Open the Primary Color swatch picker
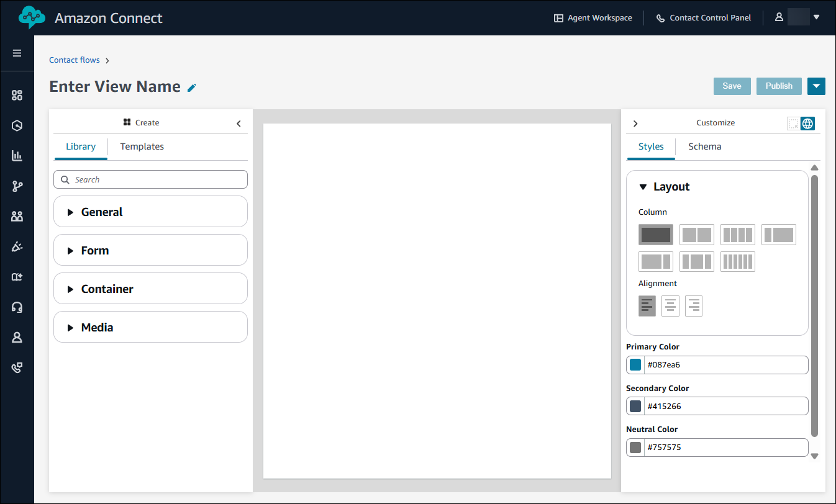836x504 pixels. pos(635,364)
